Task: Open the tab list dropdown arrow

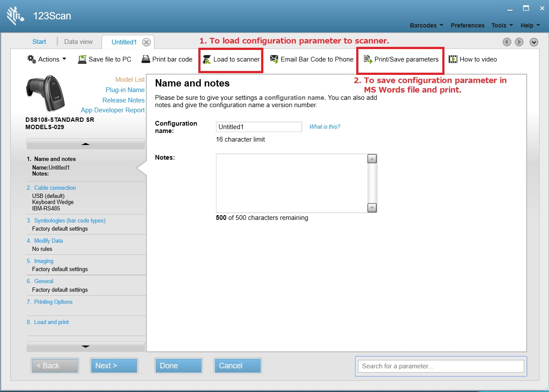Action: pyautogui.click(x=534, y=42)
